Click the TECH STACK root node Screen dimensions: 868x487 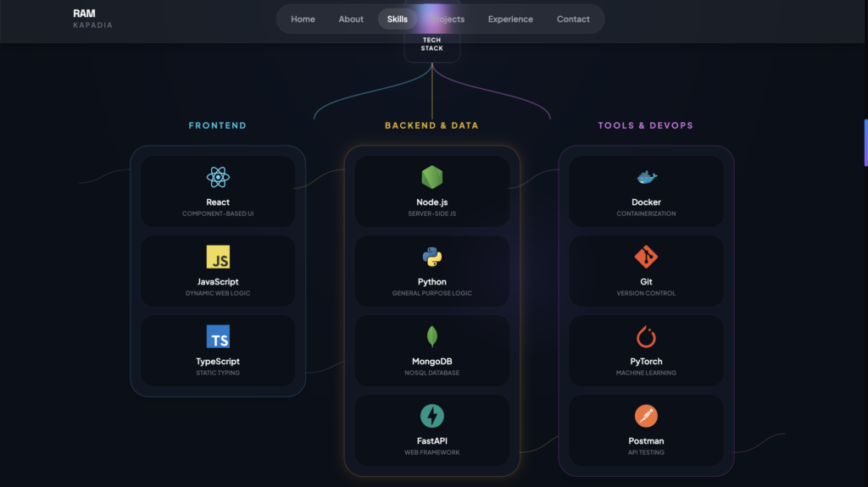tap(431, 44)
